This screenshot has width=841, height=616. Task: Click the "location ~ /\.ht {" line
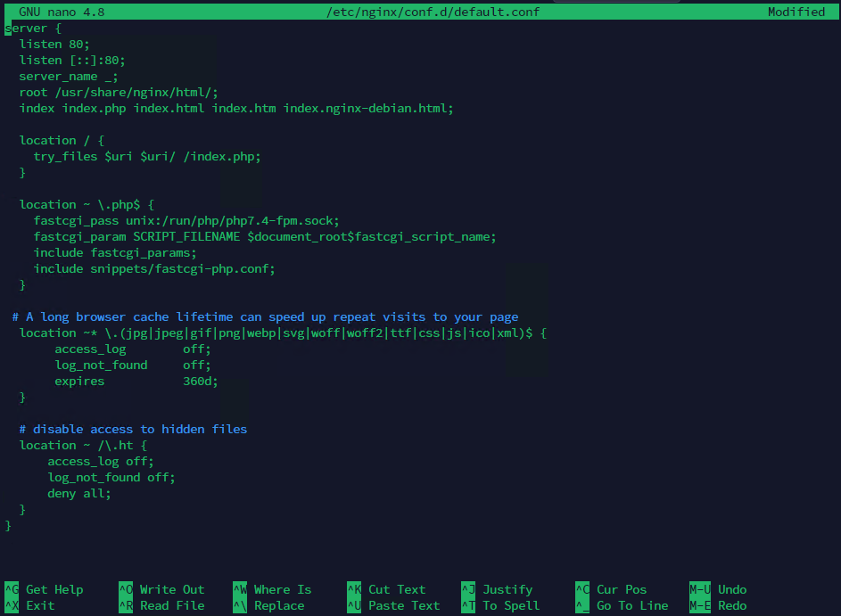click(83, 446)
